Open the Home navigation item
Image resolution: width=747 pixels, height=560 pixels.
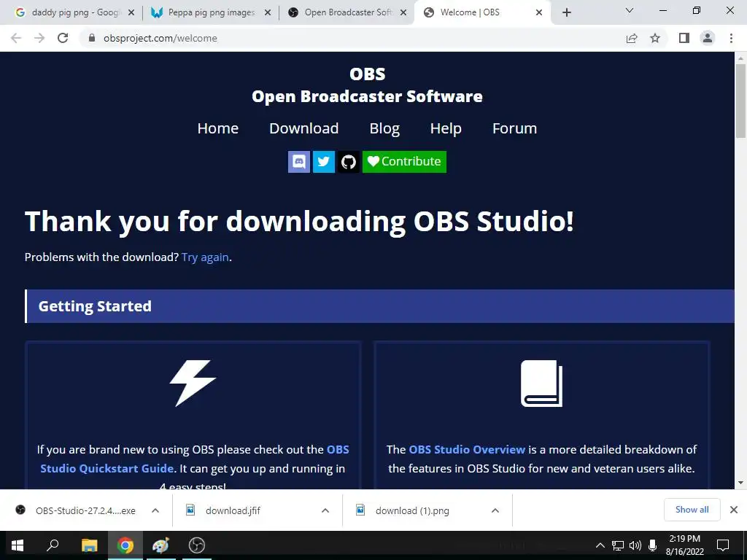(217, 128)
